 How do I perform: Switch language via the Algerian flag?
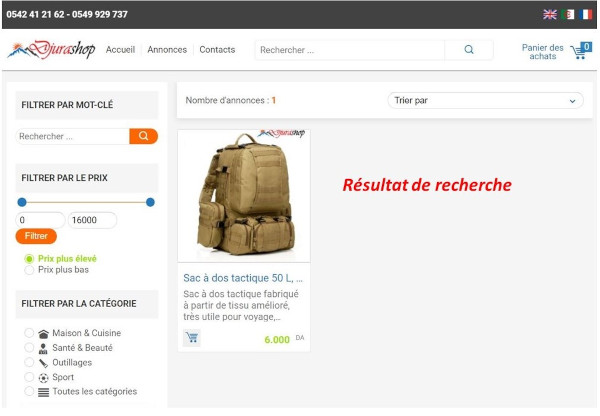click(568, 15)
